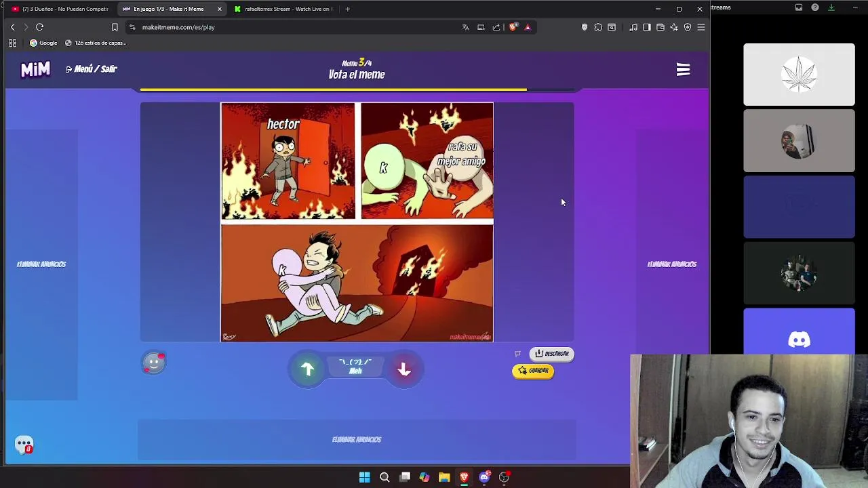Click the cast screen icon in the address bar

click(x=481, y=27)
